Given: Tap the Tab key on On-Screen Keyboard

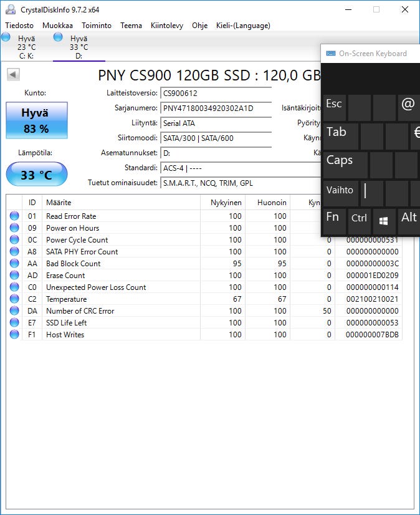Looking at the screenshot, I should coord(340,136).
